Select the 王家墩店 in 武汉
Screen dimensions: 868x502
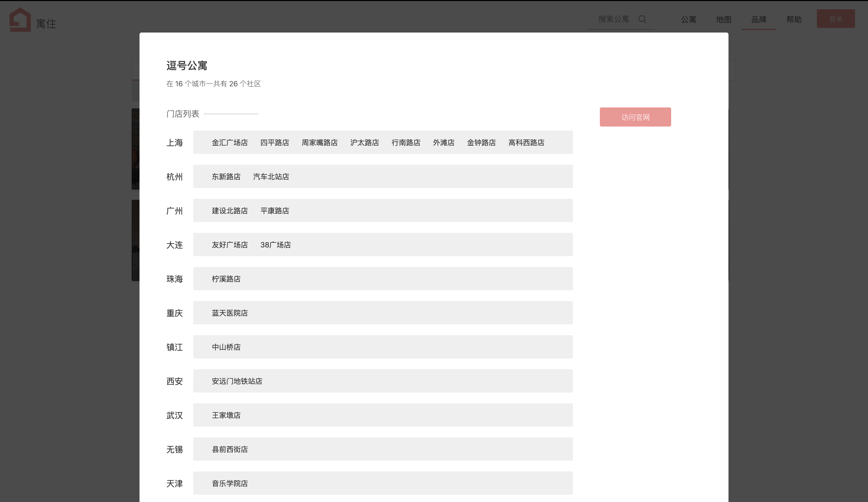click(226, 415)
